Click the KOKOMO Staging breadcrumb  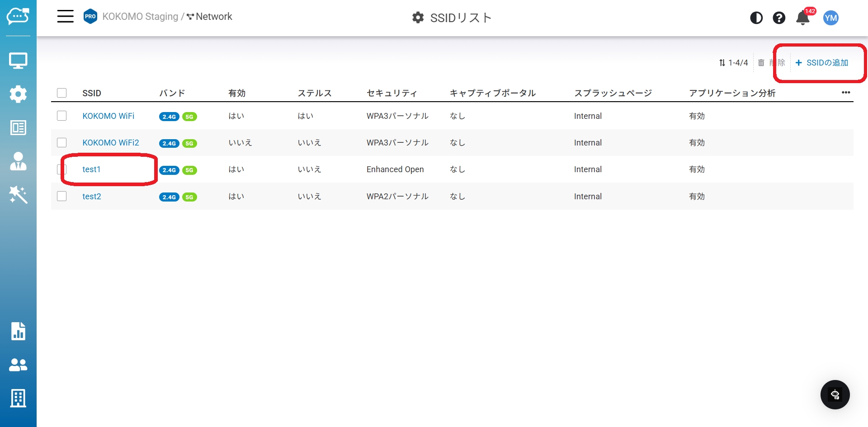click(x=140, y=17)
